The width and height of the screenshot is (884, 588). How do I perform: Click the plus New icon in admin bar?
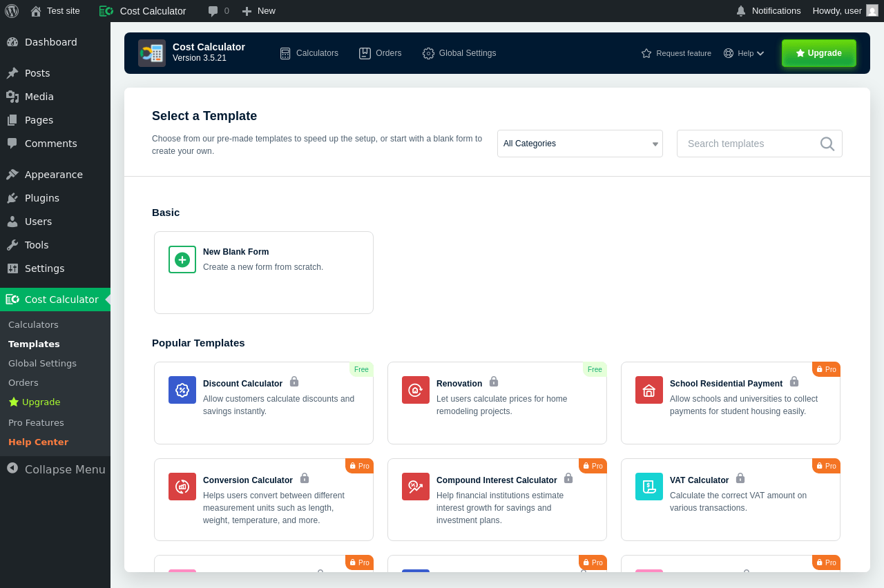pos(247,11)
